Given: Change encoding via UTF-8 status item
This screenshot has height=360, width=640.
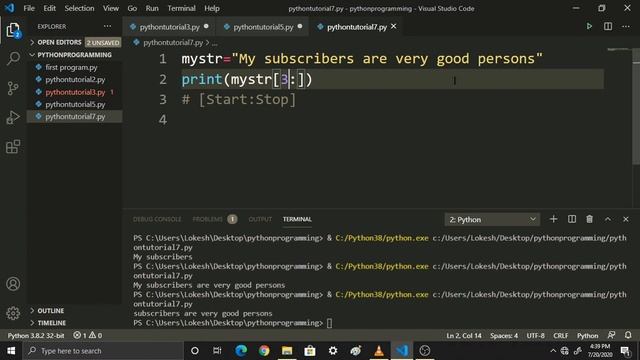Looking at the screenshot, I should click(x=536, y=336).
